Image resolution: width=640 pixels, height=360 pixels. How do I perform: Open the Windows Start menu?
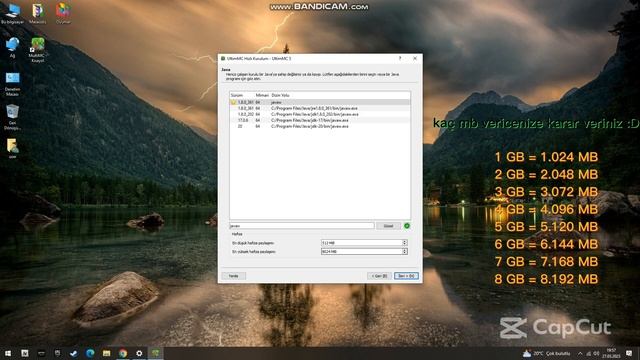tap(8, 353)
